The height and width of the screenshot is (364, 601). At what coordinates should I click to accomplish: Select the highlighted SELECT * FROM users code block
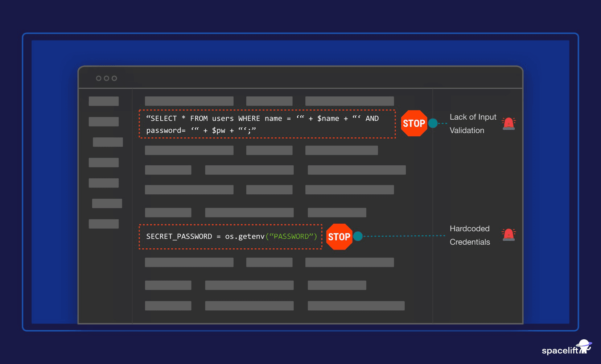click(x=267, y=124)
